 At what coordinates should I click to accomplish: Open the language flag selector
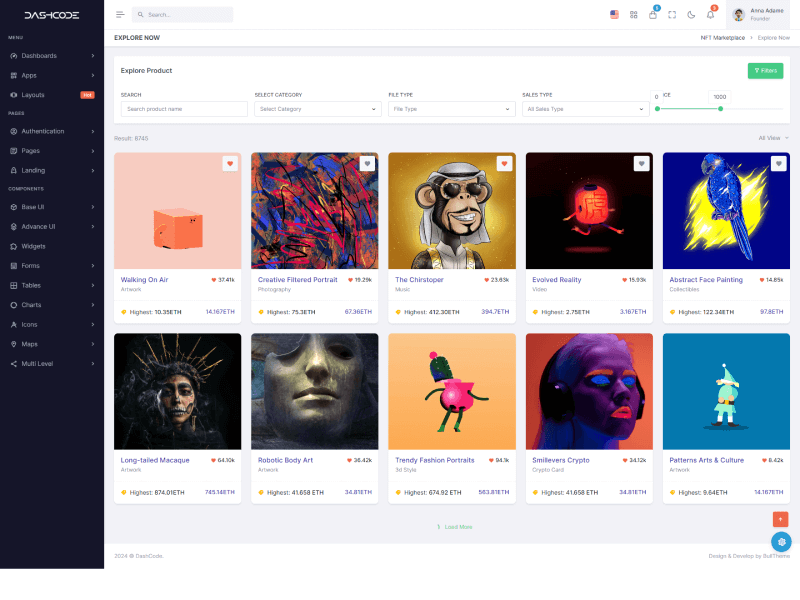point(614,15)
